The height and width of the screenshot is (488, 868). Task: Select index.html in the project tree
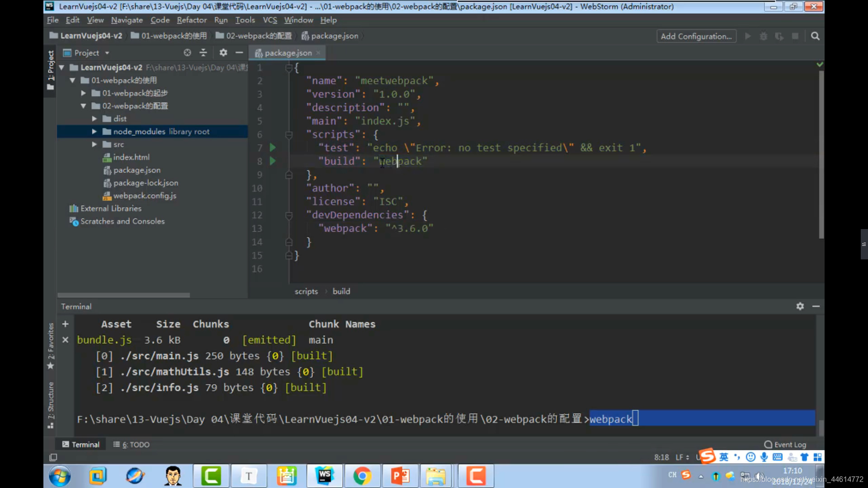coord(126,157)
